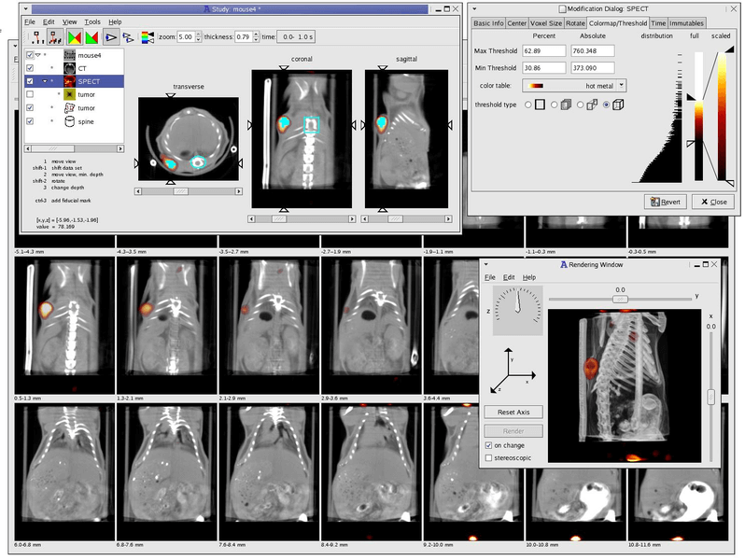The image size is (745, 560).
Task: Click the yellow tumor ROI icon under SPECT
Action: click(x=69, y=94)
